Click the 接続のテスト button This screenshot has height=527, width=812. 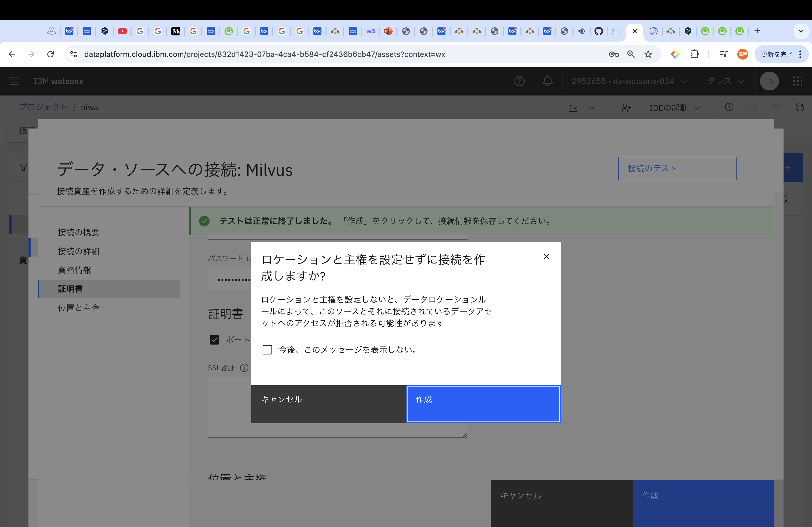pyautogui.click(x=677, y=169)
